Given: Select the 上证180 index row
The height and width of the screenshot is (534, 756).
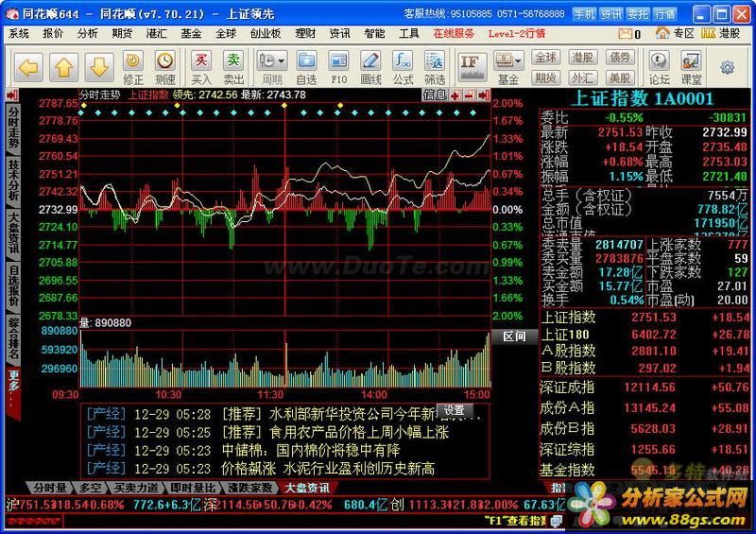Looking at the screenshot, I should pos(645,335).
